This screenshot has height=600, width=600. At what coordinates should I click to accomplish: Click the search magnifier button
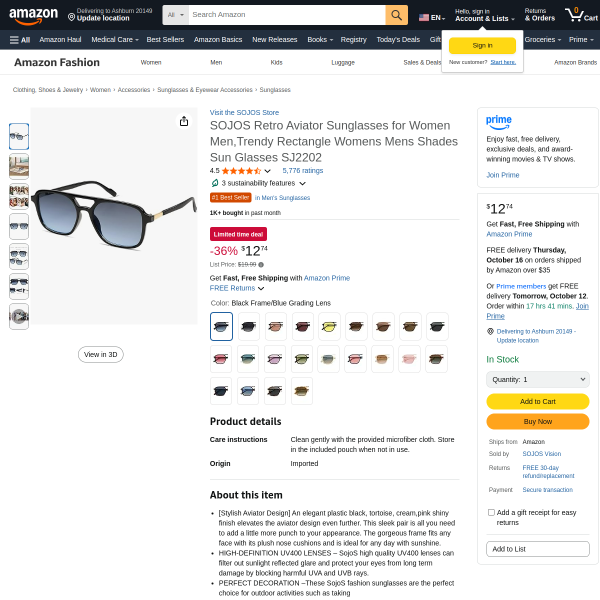397,15
